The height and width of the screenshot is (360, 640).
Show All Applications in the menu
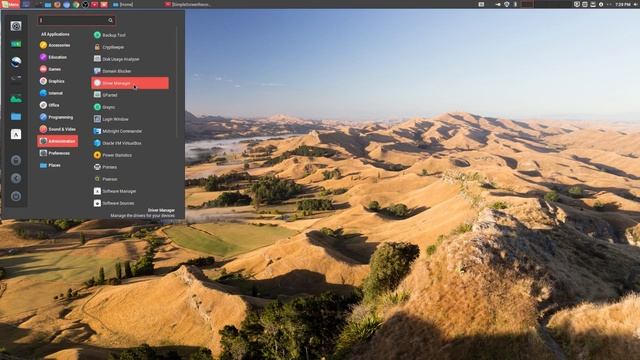tap(55, 34)
